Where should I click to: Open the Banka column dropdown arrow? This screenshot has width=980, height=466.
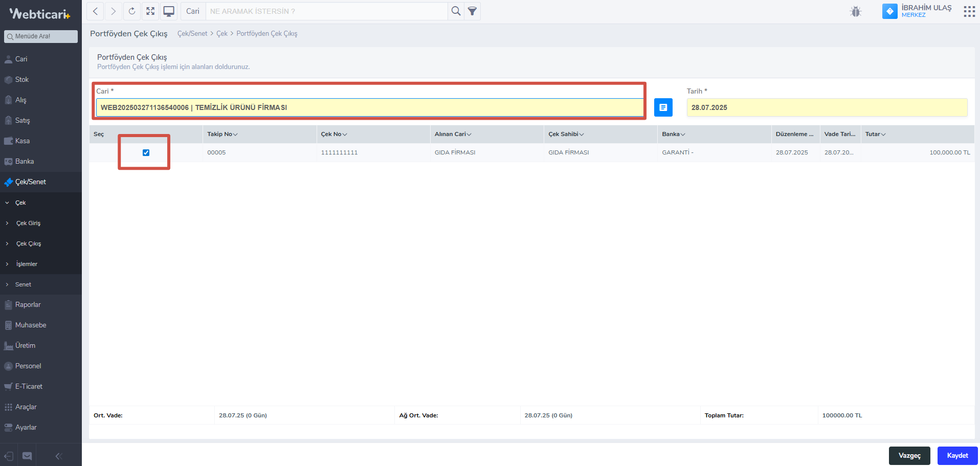tap(683, 135)
